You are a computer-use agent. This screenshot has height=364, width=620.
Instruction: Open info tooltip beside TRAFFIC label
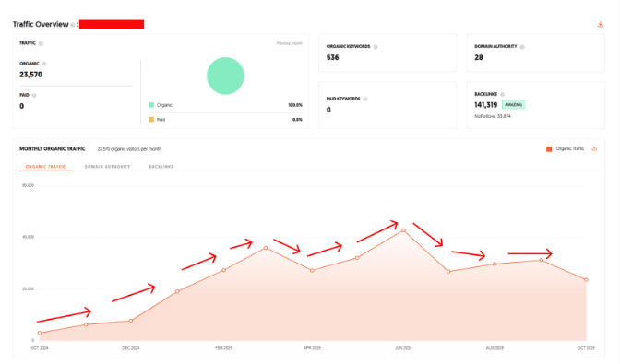[41, 43]
